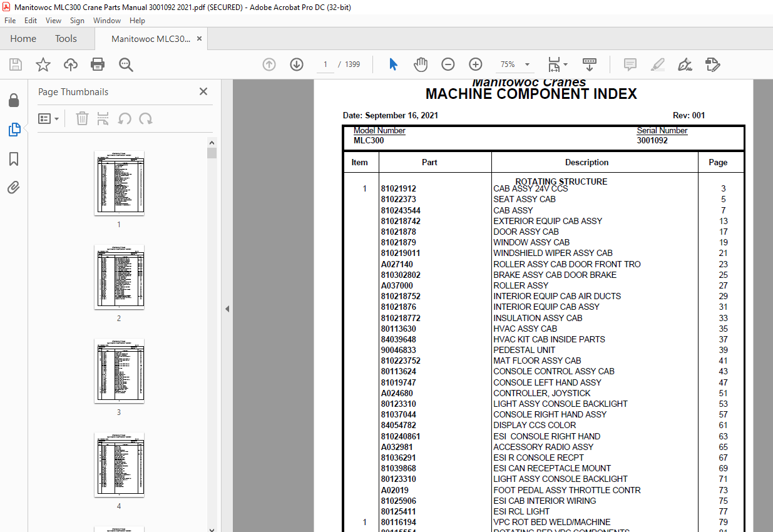Open the Window menu
This screenshot has width=773, height=532.
(x=107, y=21)
